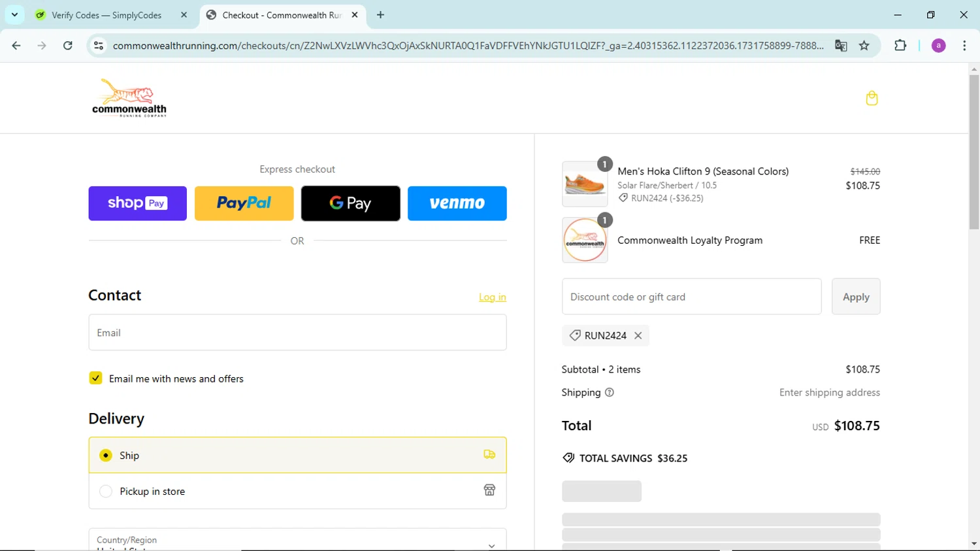
Task: Uncheck Email me with news and offers
Action: click(95, 378)
